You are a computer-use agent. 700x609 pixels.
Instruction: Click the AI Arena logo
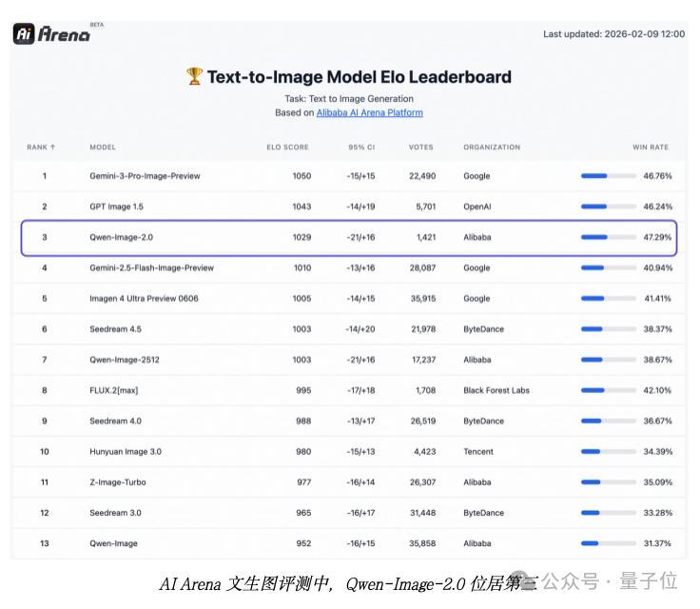[x=52, y=34]
